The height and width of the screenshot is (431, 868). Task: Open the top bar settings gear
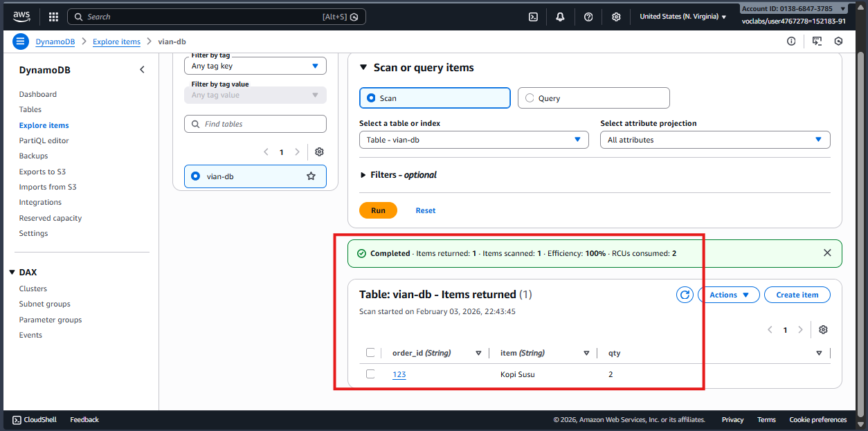tap(616, 17)
